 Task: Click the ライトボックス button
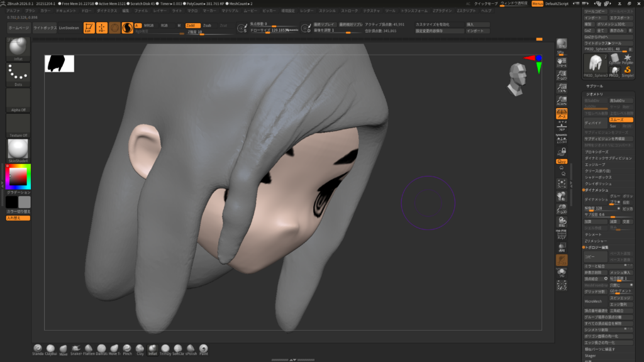45,28
